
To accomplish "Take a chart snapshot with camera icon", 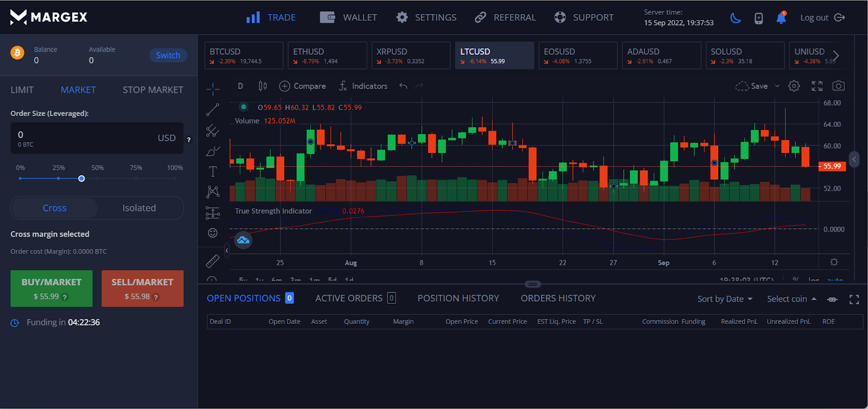I will point(838,86).
